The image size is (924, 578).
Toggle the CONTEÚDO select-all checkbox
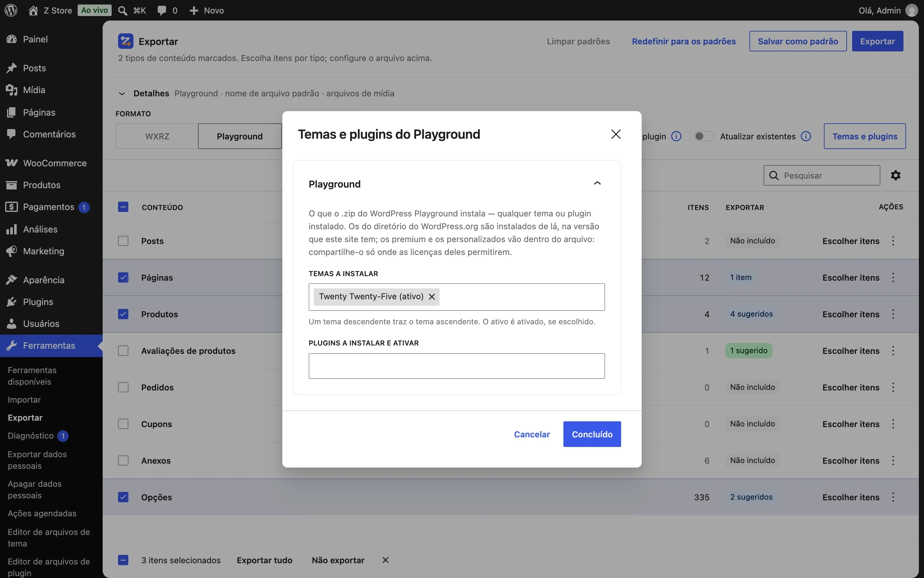[123, 207]
